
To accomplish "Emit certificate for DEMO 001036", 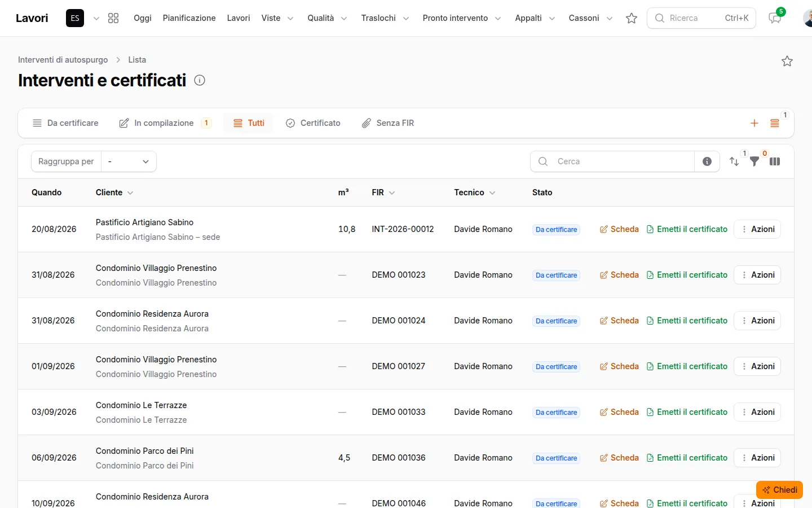I will tap(687, 458).
